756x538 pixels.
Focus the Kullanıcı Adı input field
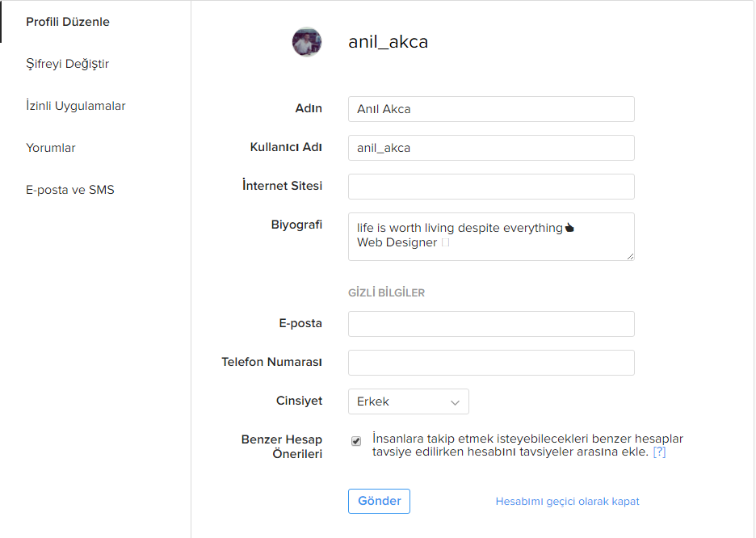tap(491, 148)
